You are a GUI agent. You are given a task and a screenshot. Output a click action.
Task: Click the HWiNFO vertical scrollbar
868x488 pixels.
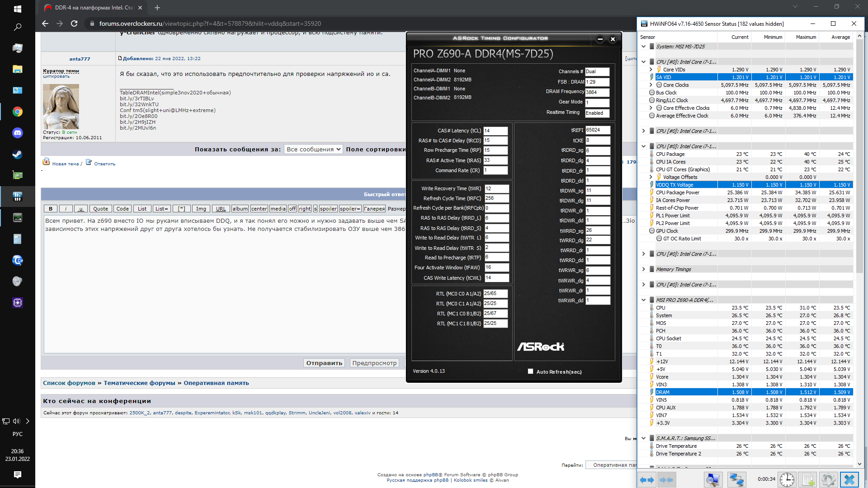859,181
